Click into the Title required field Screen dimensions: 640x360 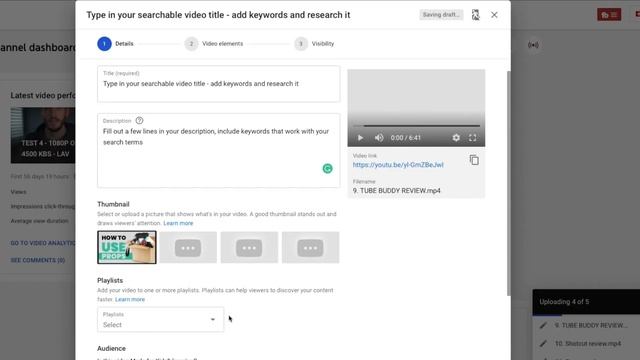tap(218, 84)
